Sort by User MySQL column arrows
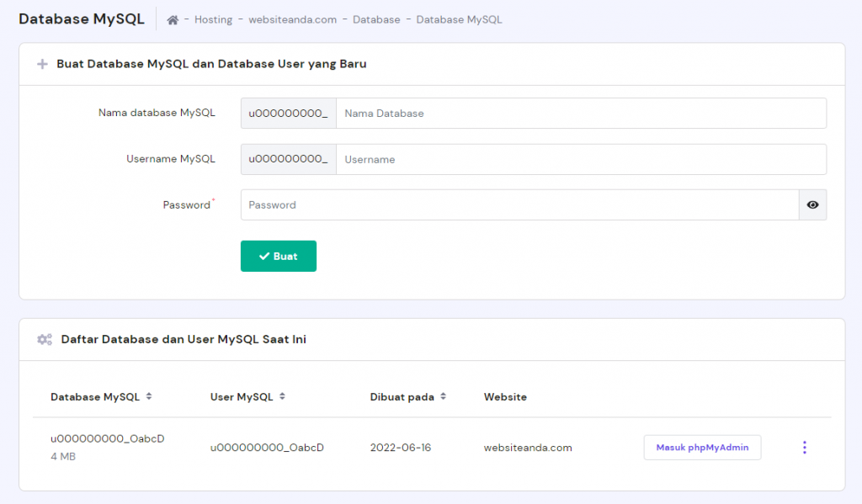 (x=282, y=396)
